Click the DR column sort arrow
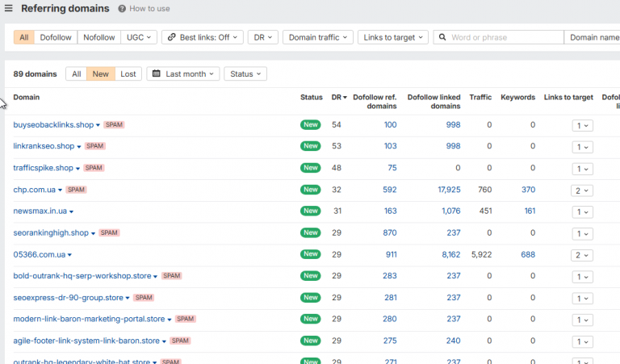Screen dimensions: 620x364 click(x=345, y=98)
